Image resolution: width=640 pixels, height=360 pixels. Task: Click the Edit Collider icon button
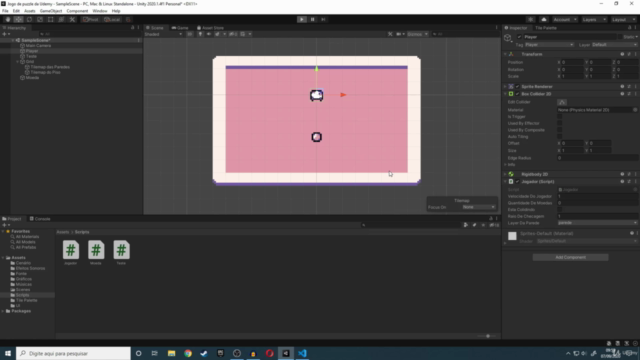562,102
